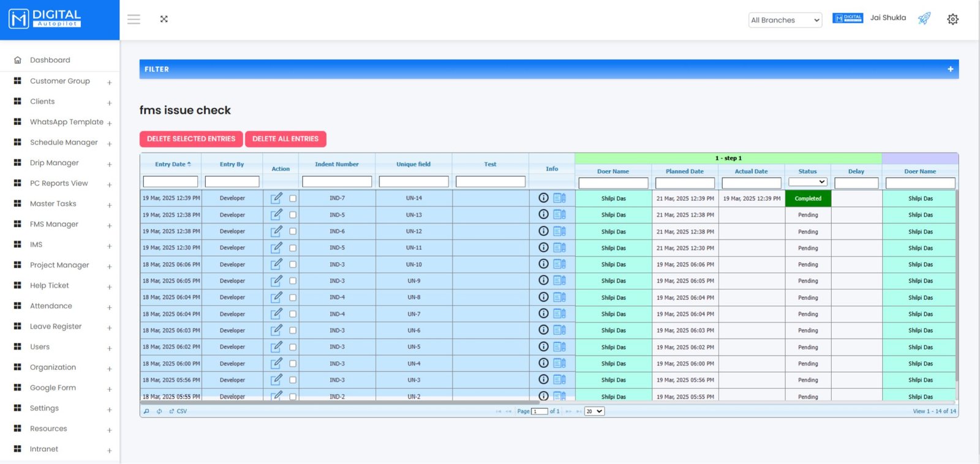Click the DELETE SELECTED ENTRIES button
980x464 pixels.
pyautogui.click(x=191, y=139)
